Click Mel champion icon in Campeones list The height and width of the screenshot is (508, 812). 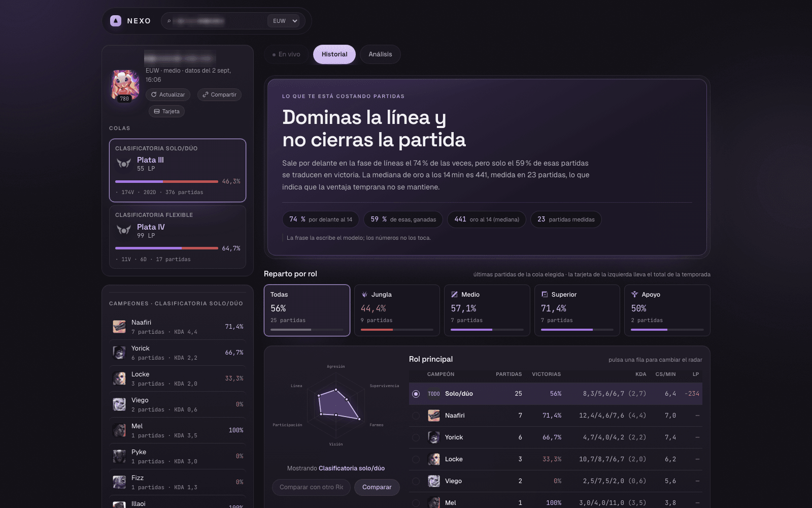click(119, 430)
